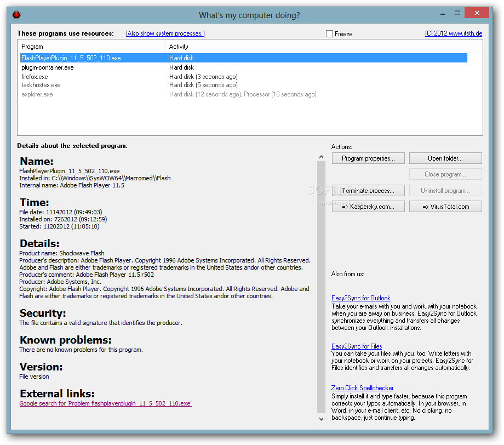This screenshot has width=504, height=445.
Task: Select the plugin-container.exe row
Action: (243, 67)
